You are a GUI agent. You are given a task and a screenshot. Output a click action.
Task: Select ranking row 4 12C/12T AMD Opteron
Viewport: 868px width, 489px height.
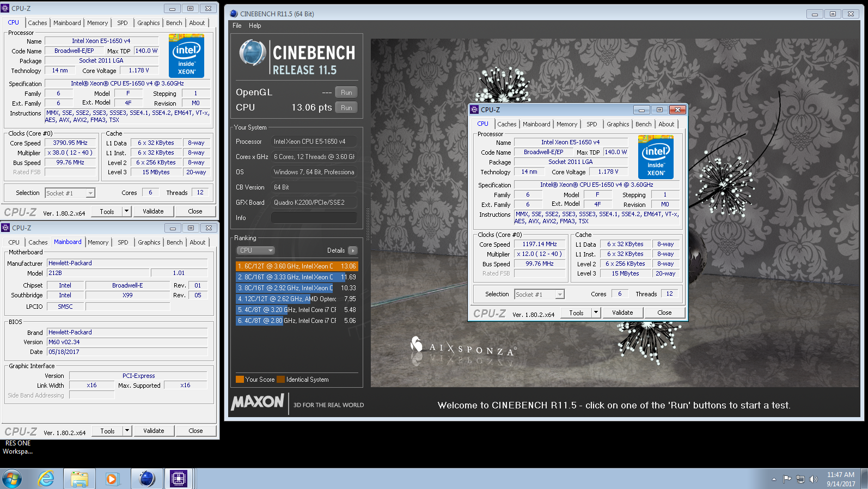pyautogui.click(x=297, y=299)
